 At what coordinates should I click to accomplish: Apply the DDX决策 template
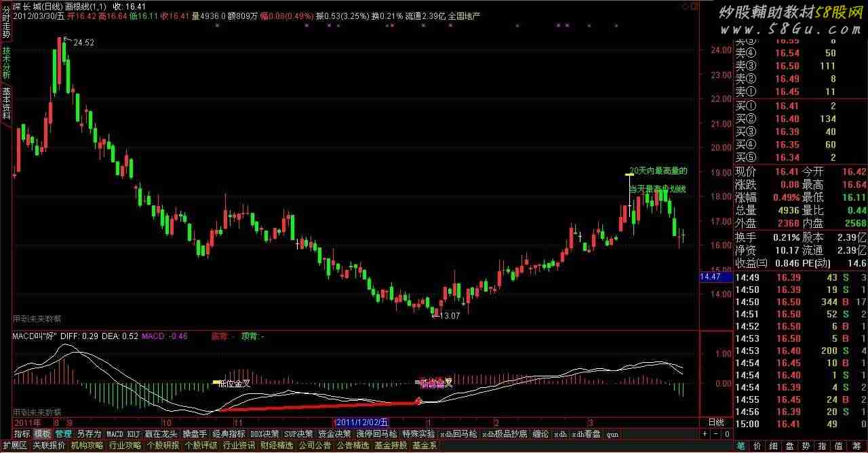click(x=264, y=434)
